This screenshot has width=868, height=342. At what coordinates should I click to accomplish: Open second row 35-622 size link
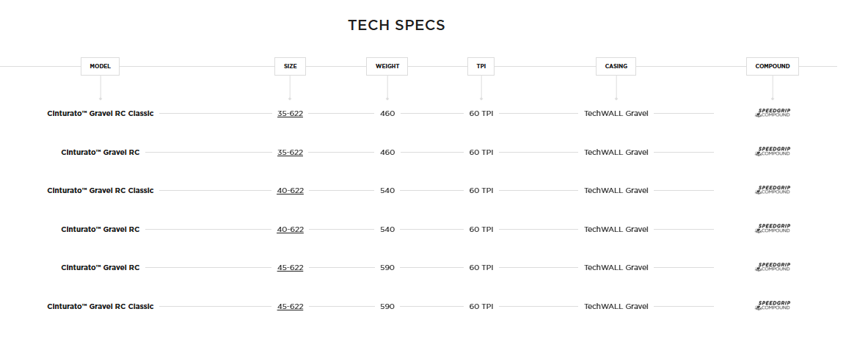[x=290, y=153]
